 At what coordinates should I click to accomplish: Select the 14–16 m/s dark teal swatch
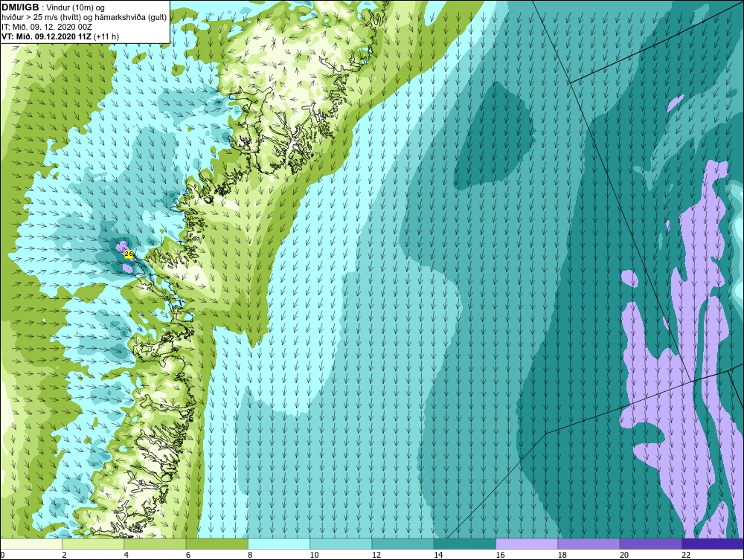pyautogui.click(x=464, y=544)
